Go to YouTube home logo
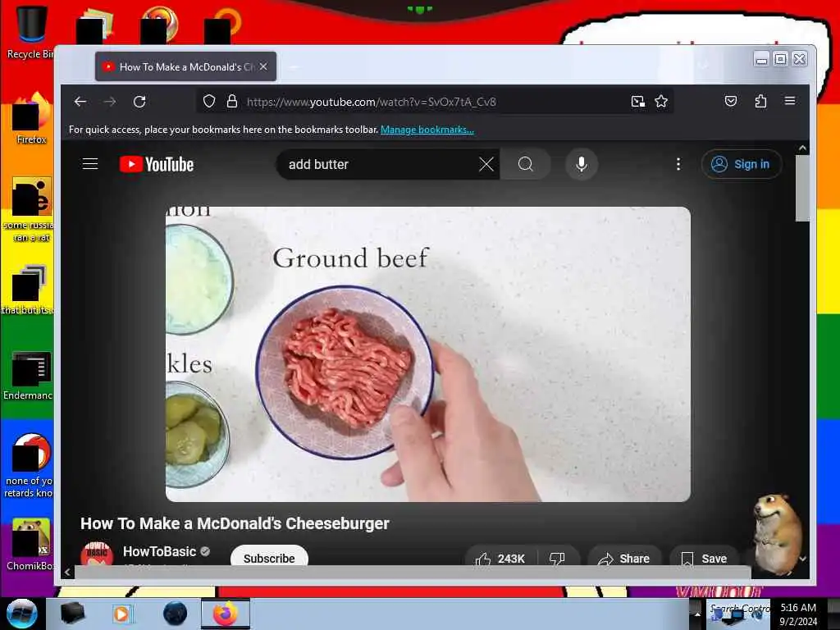This screenshot has height=630, width=840. (157, 164)
